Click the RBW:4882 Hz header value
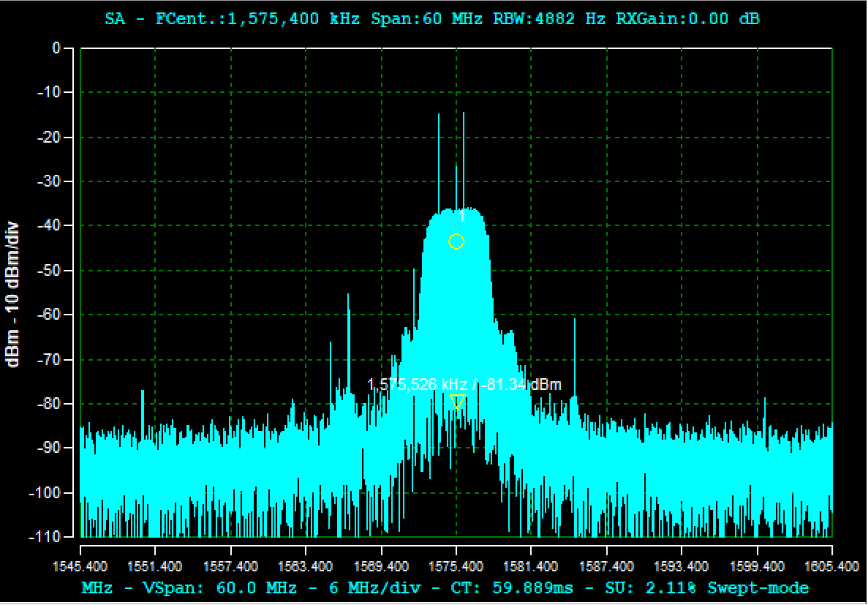The height and width of the screenshot is (605, 868). pos(548,19)
